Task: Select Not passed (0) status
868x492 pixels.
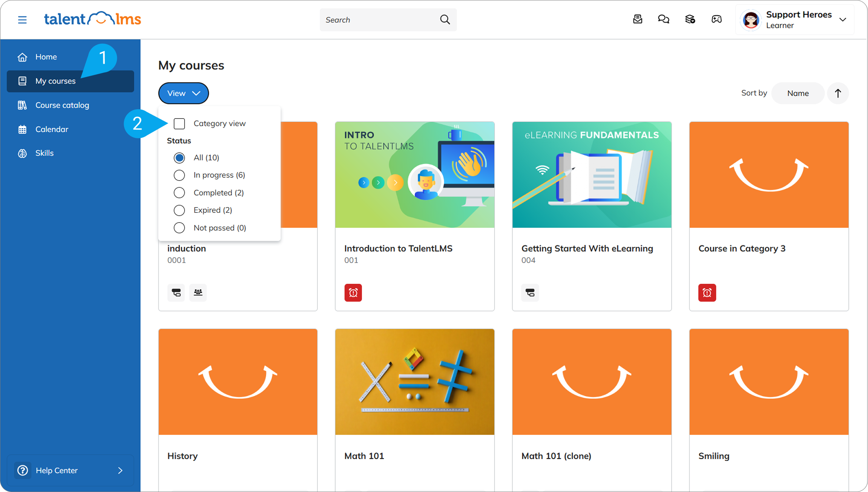Action: point(179,228)
